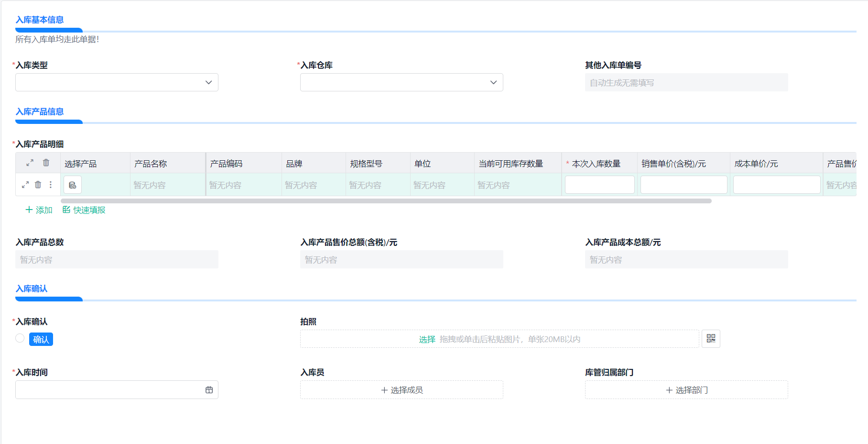Screen dimensions: 868x444
Task: Click the 产品编码 column header
Action: coord(244,163)
